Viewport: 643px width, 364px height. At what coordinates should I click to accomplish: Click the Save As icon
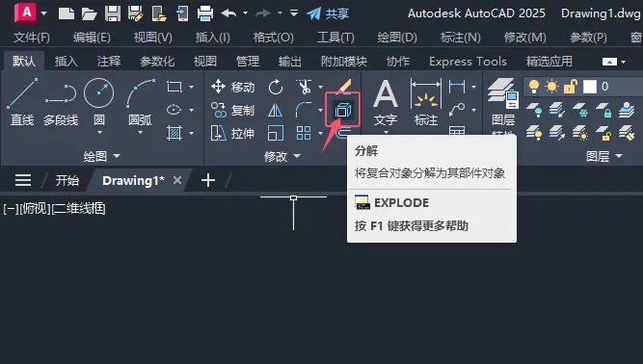pos(135,13)
